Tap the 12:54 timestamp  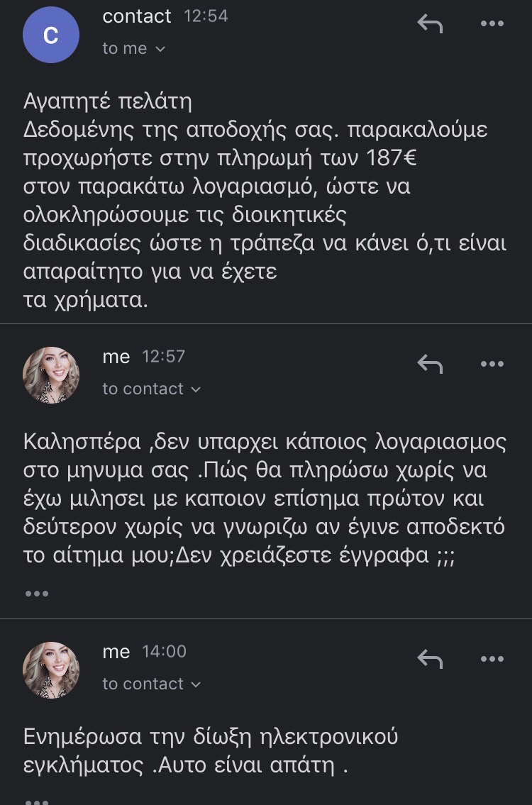(x=206, y=16)
